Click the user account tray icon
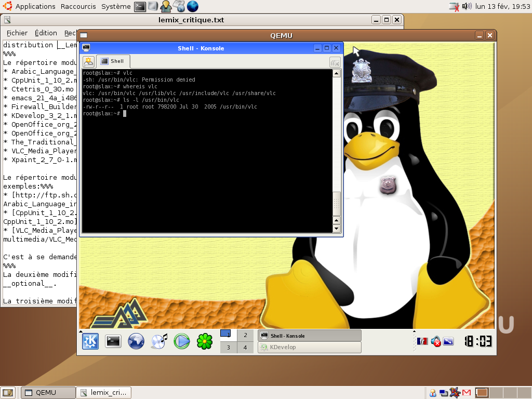Viewport: 532px width, 399px height. 433,393
